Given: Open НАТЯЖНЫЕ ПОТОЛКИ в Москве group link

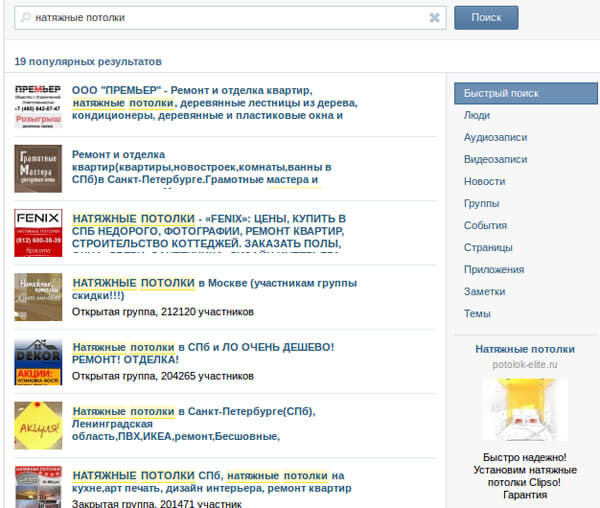Looking at the screenshot, I should pyautogui.click(x=214, y=289).
